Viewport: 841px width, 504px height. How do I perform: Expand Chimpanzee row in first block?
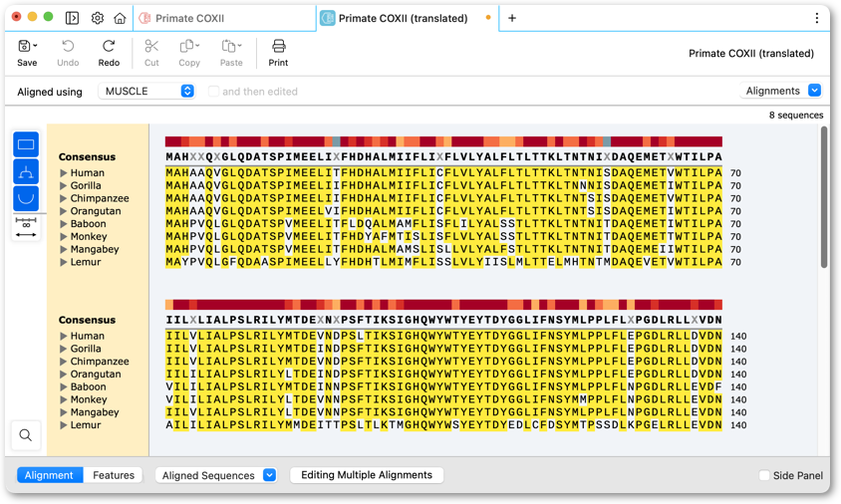pyautogui.click(x=64, y=198)
